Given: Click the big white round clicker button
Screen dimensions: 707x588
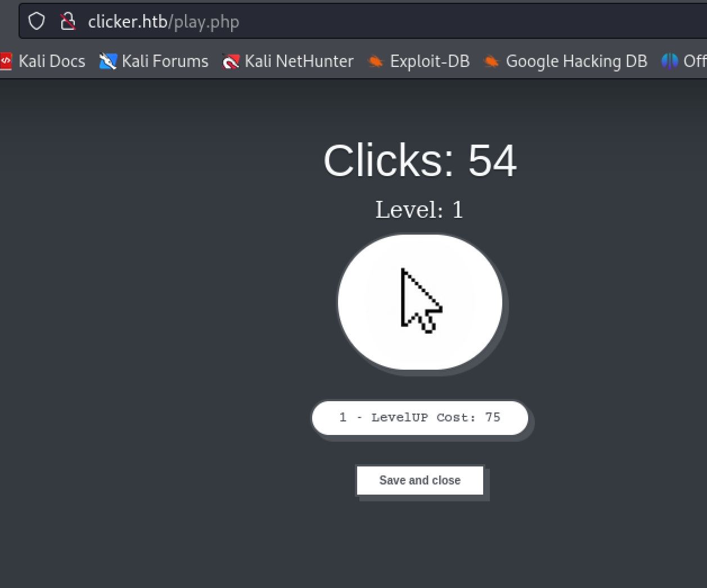Looking at the screenshot, I should [x=420, y=303].
